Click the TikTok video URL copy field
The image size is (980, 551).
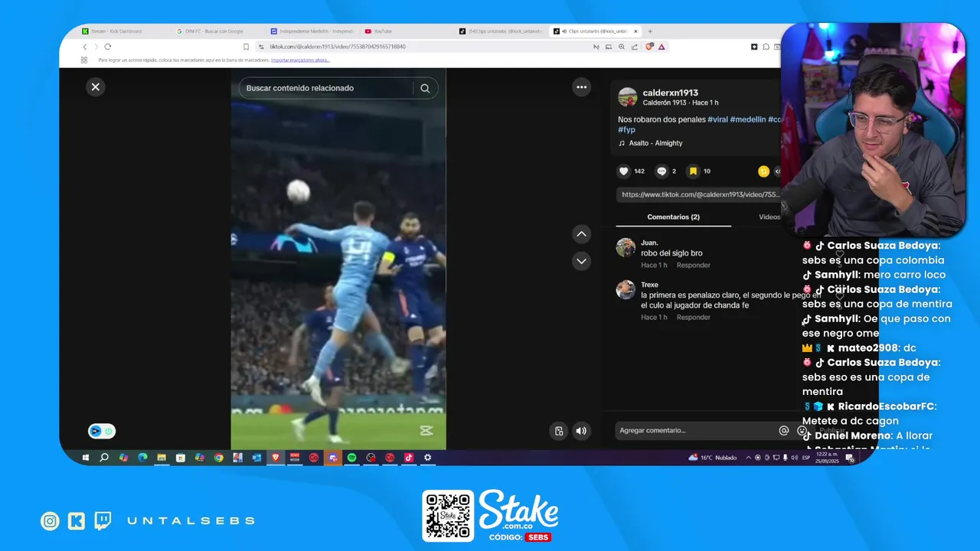coord(699,194)
